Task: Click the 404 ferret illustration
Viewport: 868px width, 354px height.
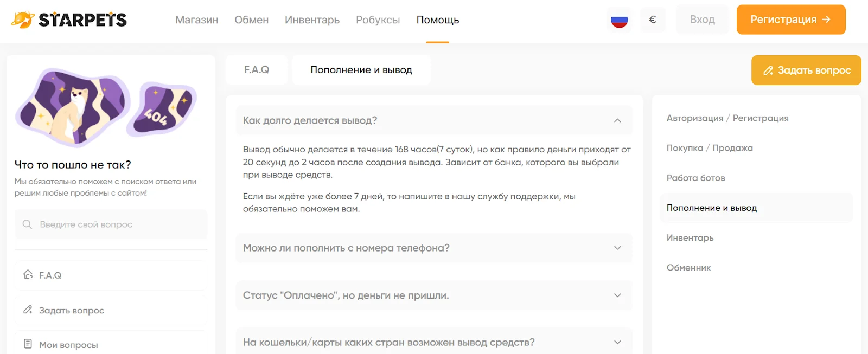Action: pyautogui.click(x=106, y=107)
